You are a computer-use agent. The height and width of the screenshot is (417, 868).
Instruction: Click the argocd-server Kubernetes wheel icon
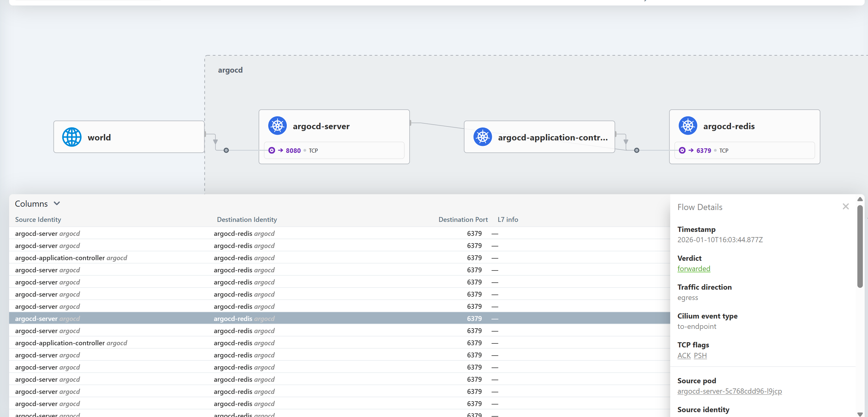point(277,126)
